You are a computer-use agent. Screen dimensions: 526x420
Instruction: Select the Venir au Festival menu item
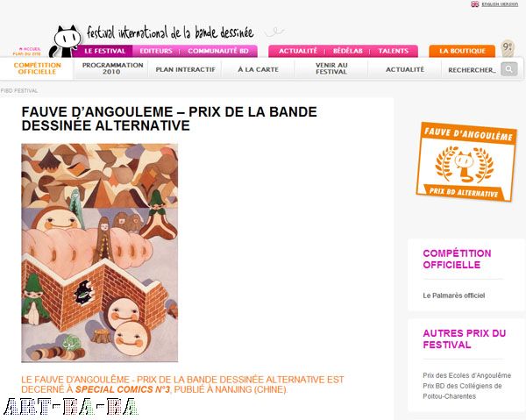pyautogui.click(x=331, y=68)
